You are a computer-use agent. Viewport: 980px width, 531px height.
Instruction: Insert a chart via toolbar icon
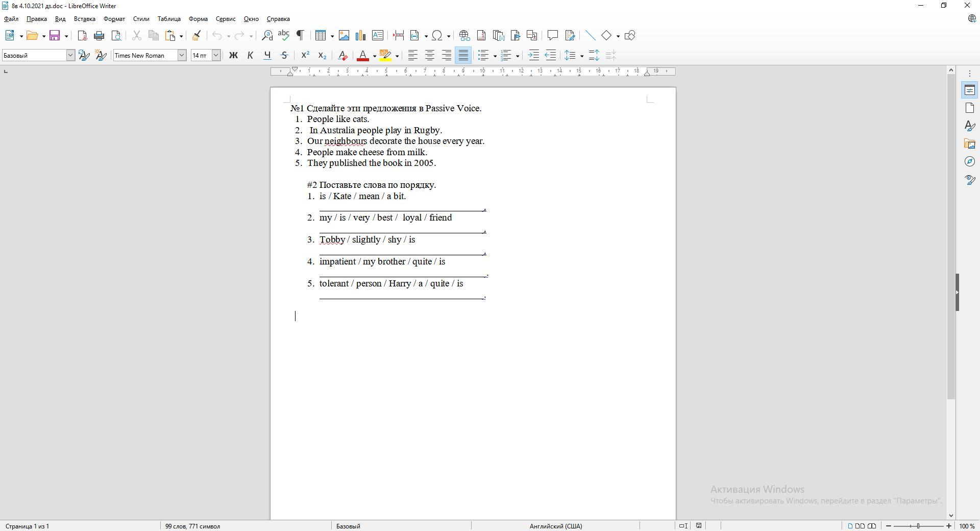click(x=361, y=35)
